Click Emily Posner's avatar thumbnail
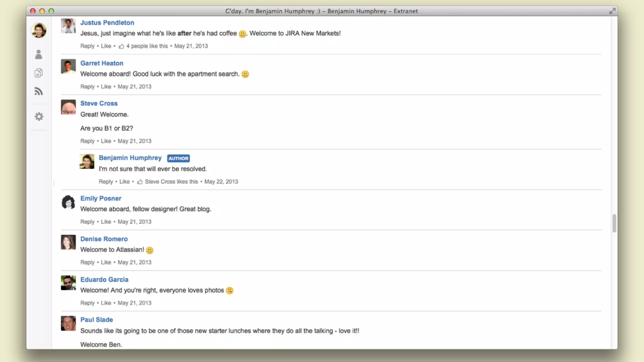The height and width of the screenshot is (362, 644). 68,202
